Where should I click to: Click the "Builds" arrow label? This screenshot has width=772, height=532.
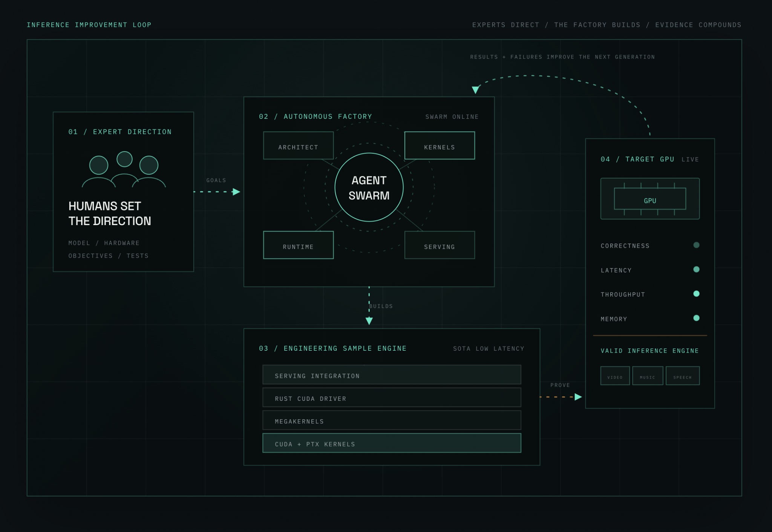381,306
